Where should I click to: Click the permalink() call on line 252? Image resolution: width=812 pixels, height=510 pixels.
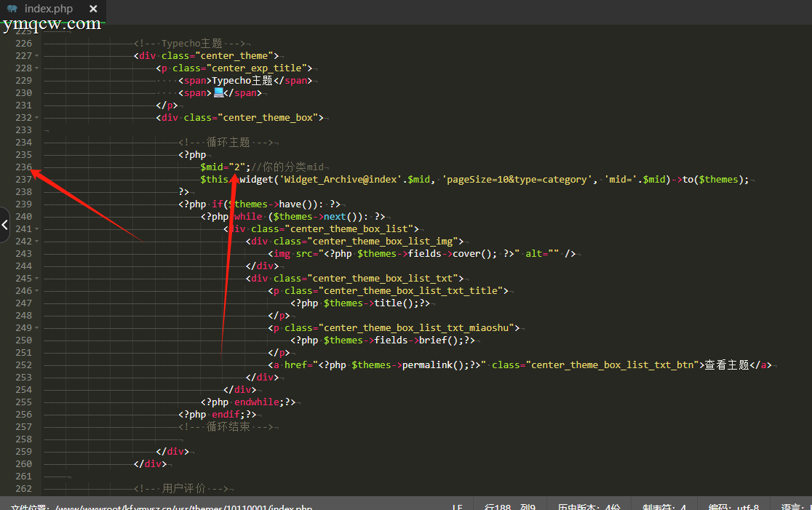coord(436,365)
